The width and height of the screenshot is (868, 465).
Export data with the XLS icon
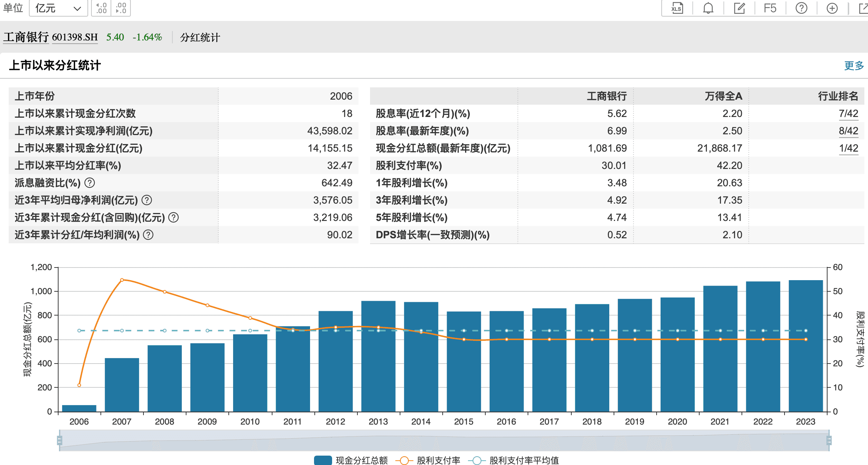coord(677,8)
